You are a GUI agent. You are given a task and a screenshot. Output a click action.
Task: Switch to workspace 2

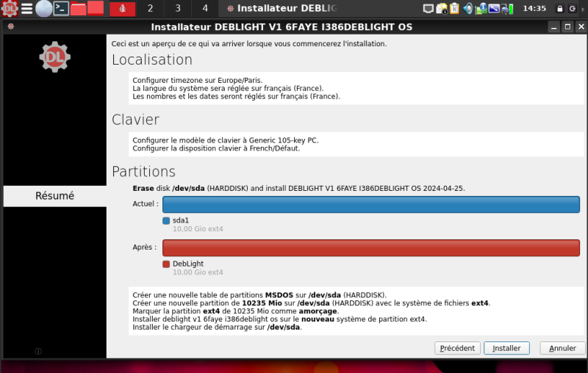(x=150, y=9)
